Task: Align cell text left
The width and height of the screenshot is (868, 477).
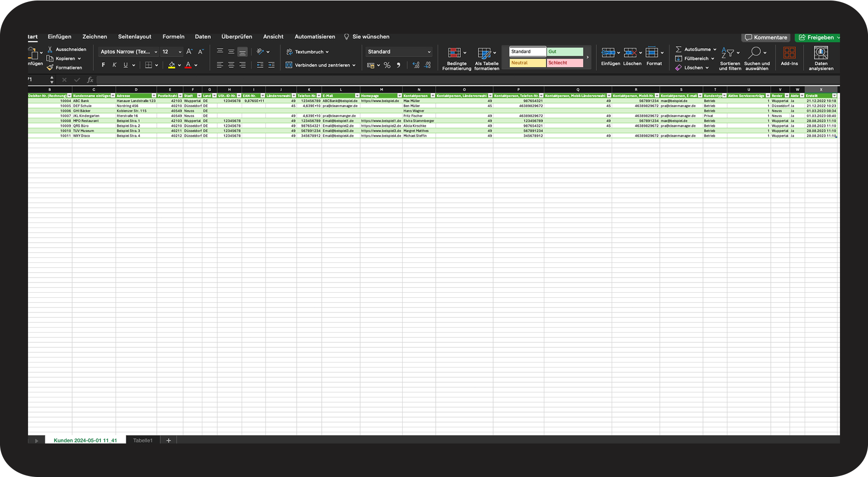Action: click(220, 65)
